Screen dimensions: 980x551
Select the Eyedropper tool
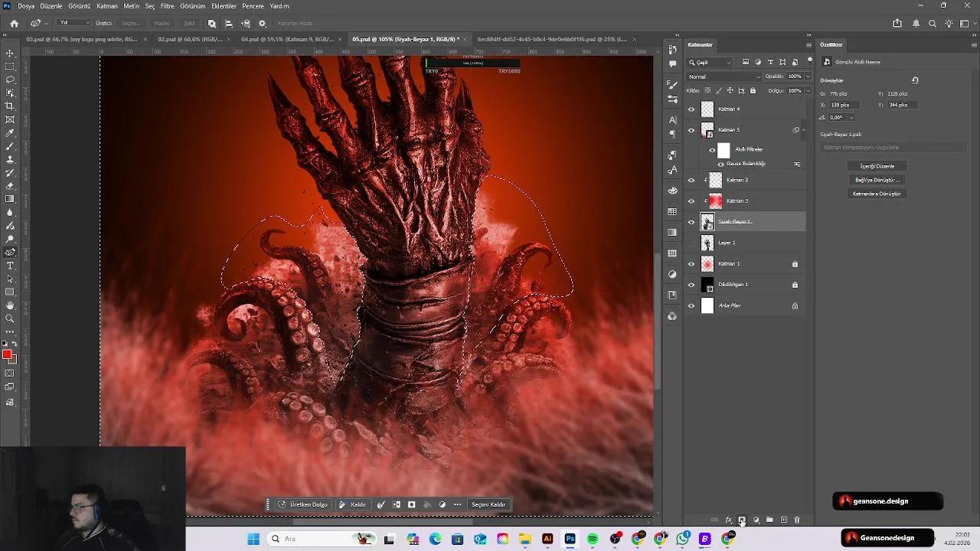(x=10, y=133)
